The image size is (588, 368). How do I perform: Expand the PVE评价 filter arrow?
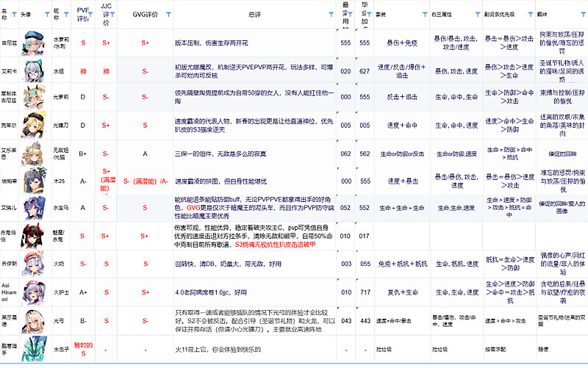coord(93,14)
